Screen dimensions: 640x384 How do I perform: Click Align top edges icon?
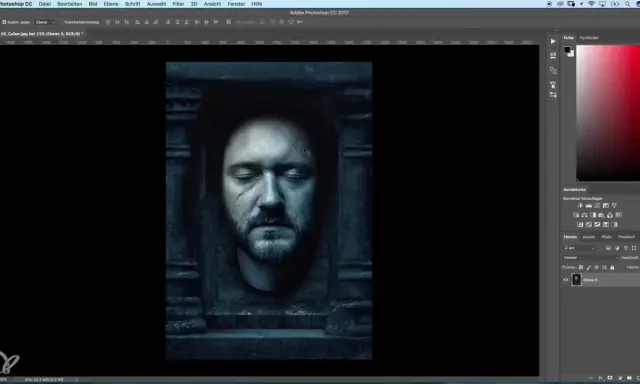pyautogui.click(x=108, y=22)
